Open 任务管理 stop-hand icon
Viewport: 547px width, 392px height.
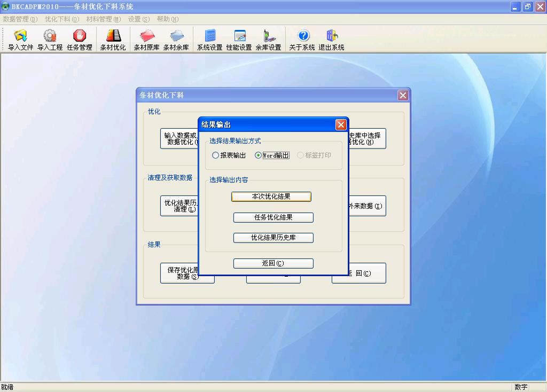(x=80, y=40)
